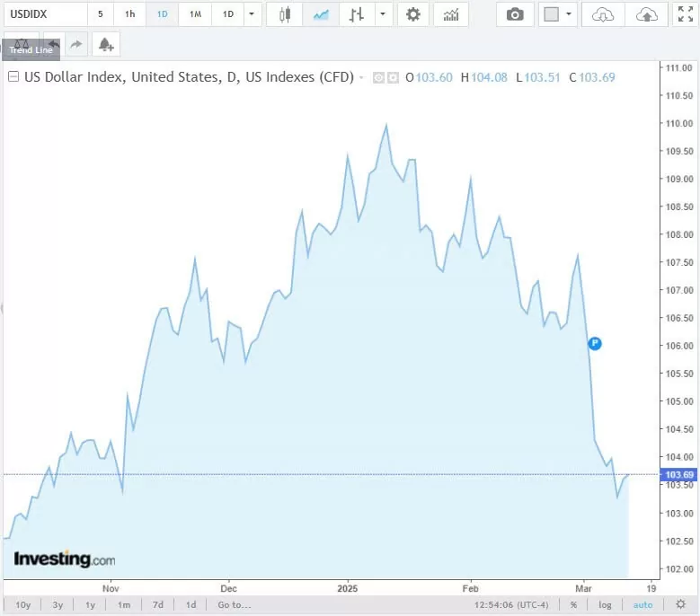
Task: Save chart layout to cloud
Action: pyautogui.click(x=646, y=14)
